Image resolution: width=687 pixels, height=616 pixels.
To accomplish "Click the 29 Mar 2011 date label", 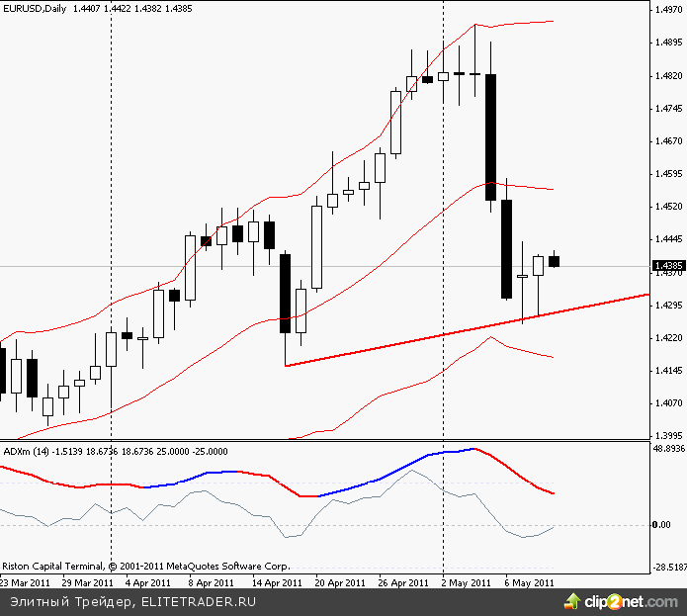I will coord(88,583).
